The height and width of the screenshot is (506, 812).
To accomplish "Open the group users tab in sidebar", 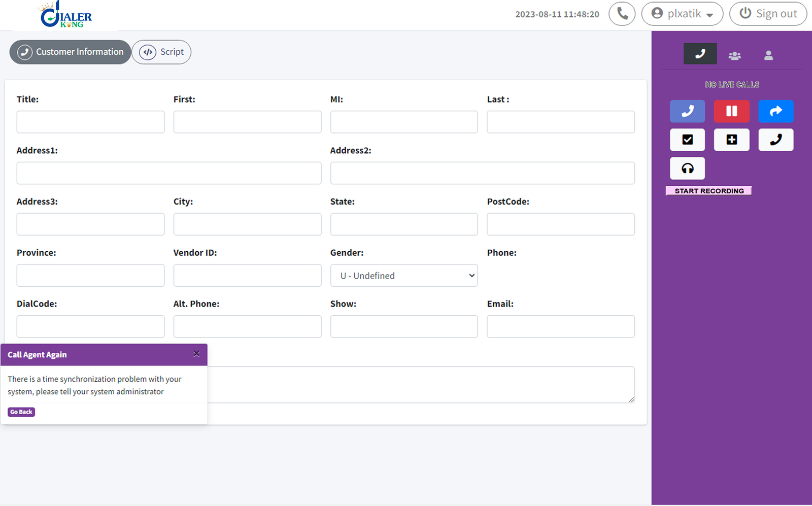I will [734, 55].
